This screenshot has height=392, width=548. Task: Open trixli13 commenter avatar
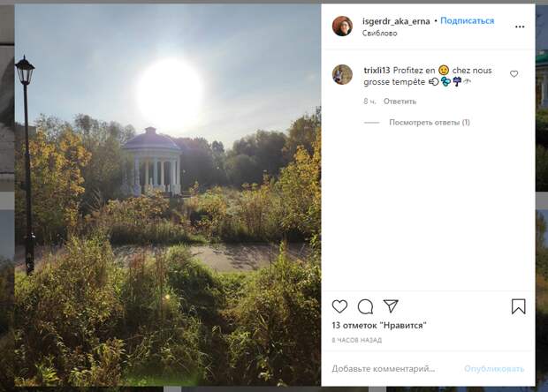(x=342, y=74)
